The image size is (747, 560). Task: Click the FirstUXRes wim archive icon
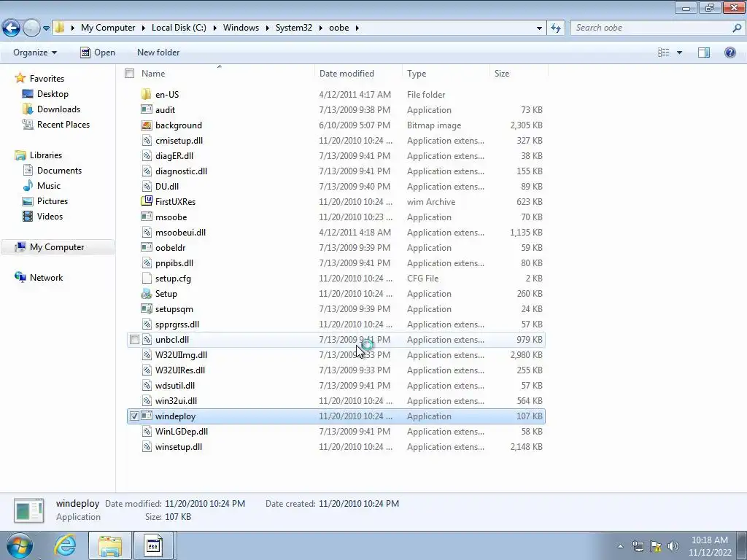[146, 201]
